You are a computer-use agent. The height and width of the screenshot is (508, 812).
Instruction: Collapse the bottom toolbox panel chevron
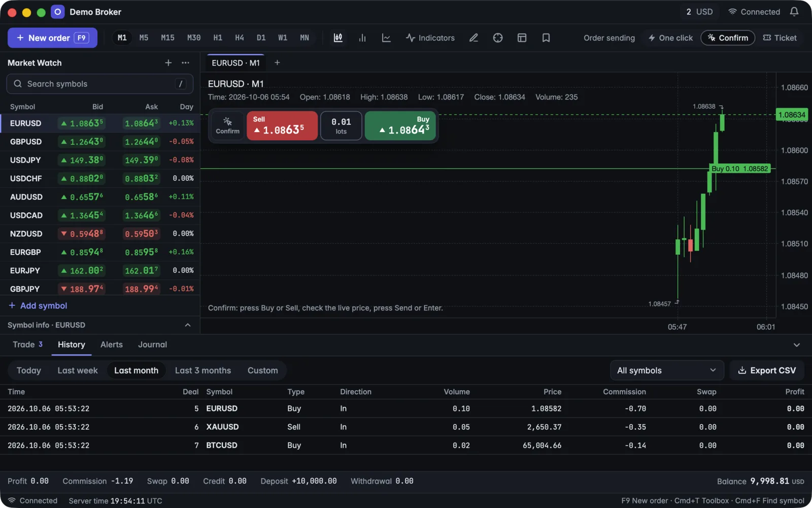pos(797,345)
